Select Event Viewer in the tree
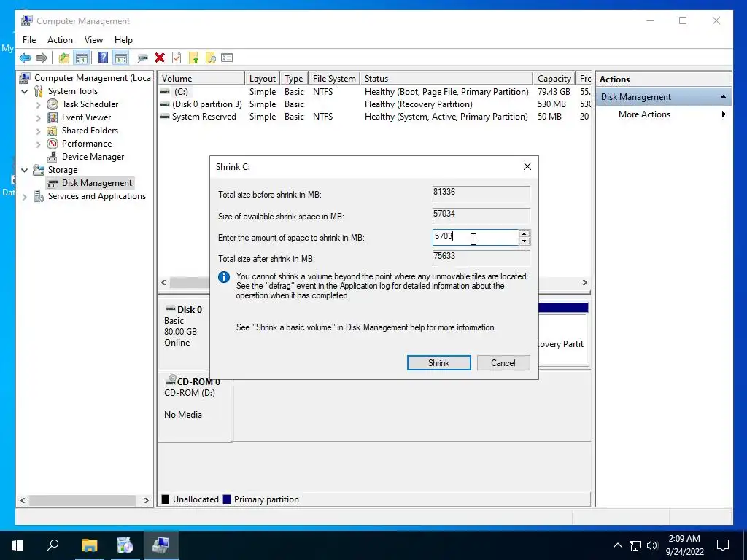The width and height of the screenshot is (747, 560). [x=86, y=117]
